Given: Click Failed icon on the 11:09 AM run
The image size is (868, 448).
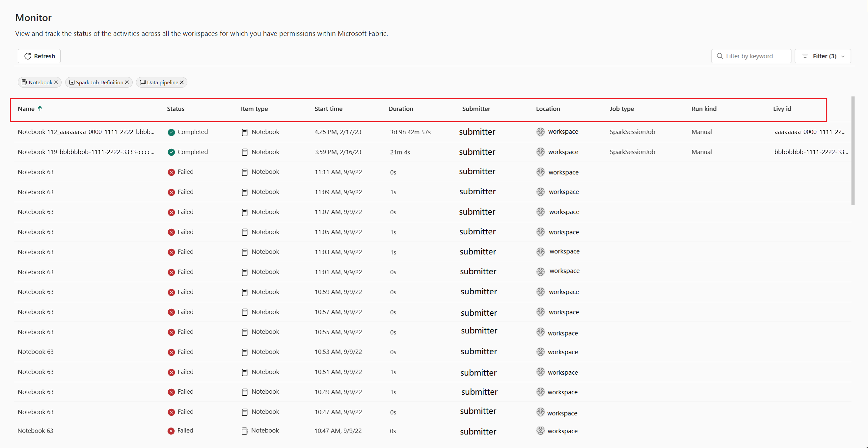Looking at the screenshot, I should click(x=171, y=192).
